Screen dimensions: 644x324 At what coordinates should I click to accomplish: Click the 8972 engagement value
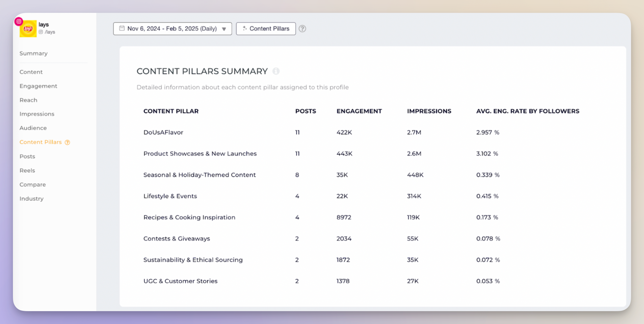pyautogui.click(x=344, y=217)
